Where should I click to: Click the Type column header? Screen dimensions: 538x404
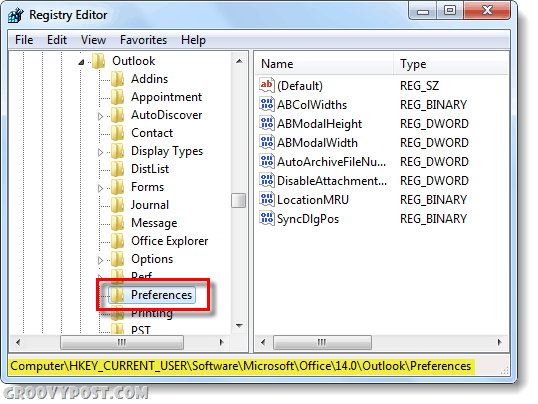(451, 64)
